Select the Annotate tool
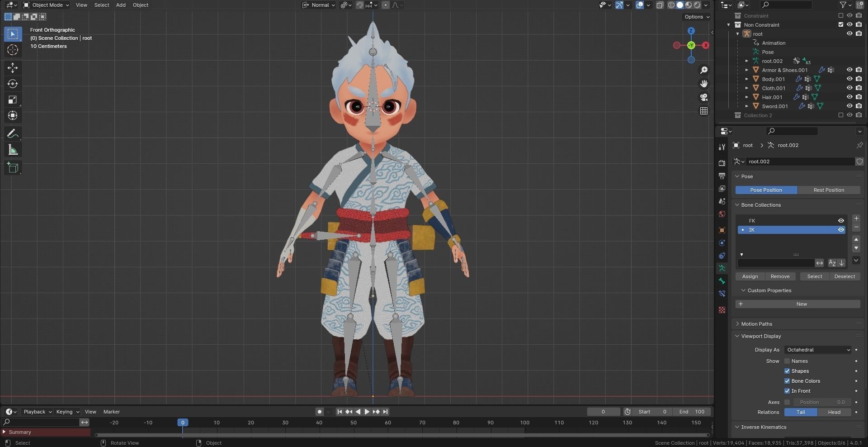The height and width of the screenshot is (447, 868). 13,133
